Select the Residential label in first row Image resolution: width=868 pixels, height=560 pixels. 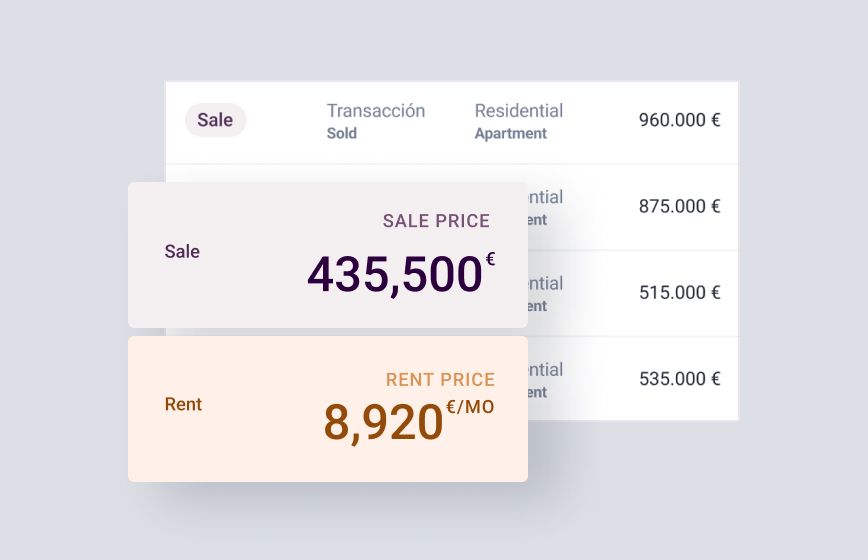(519, 111)
